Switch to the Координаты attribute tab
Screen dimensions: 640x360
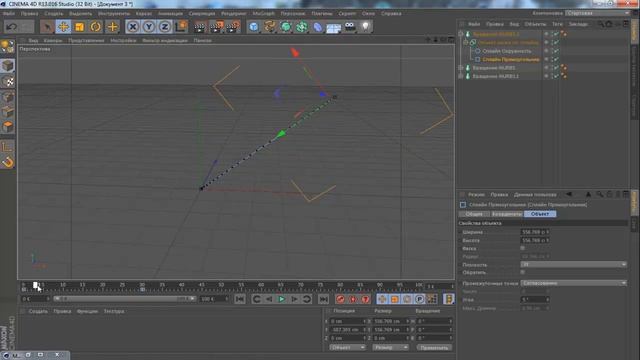coord(507,214)
